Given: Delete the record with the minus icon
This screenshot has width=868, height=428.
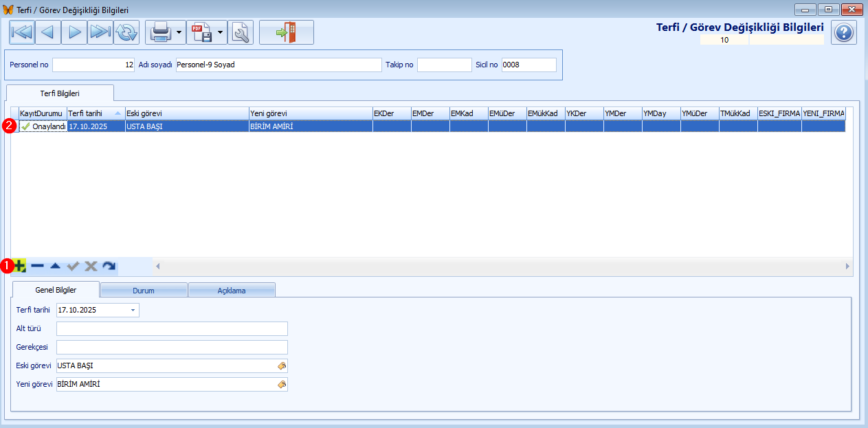Looking at the screenshot, I should 38,266.
